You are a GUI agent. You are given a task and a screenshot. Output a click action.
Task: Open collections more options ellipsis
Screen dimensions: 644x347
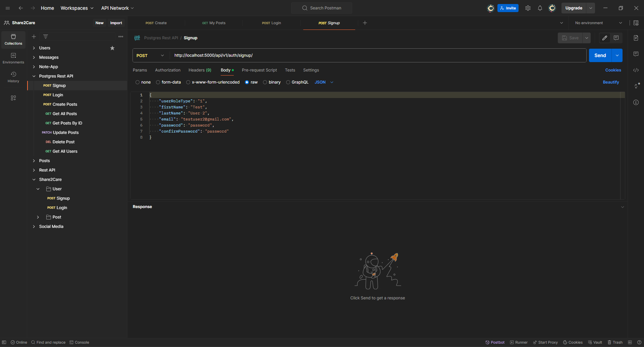click(121, 37)
